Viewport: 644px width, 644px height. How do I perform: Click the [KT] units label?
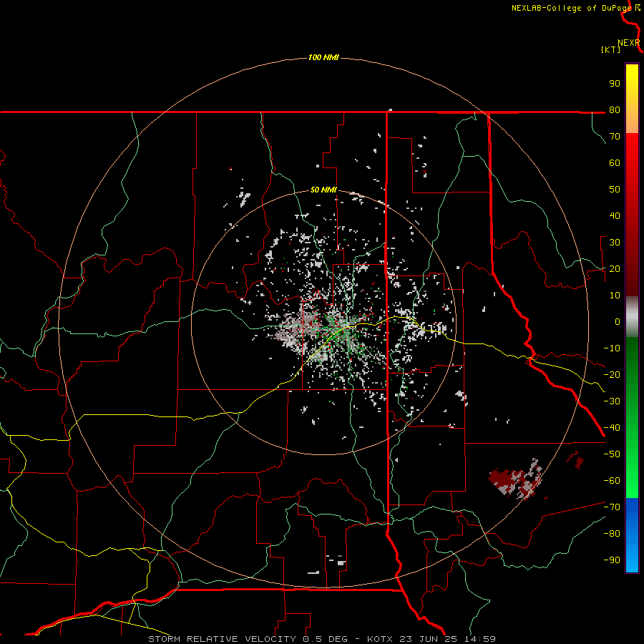[x=610, y=49]
